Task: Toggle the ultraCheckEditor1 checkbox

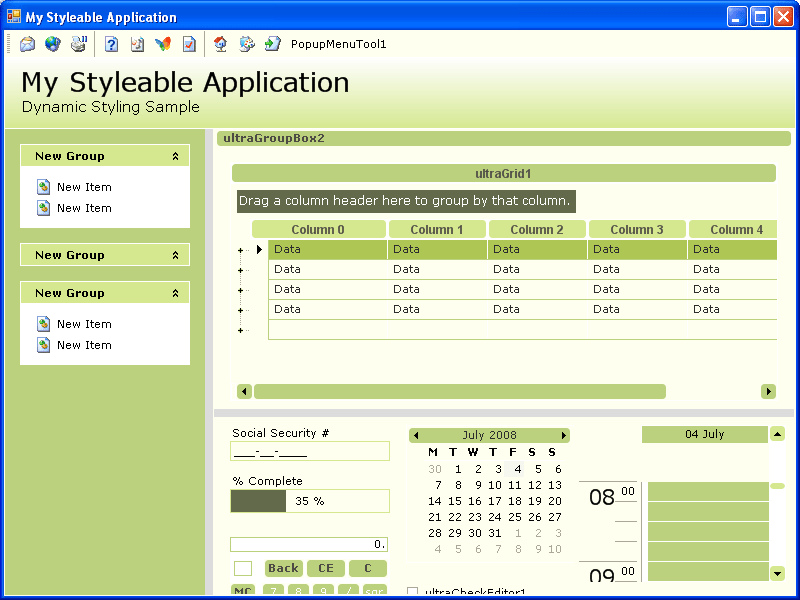Action: tap(413, 591)
